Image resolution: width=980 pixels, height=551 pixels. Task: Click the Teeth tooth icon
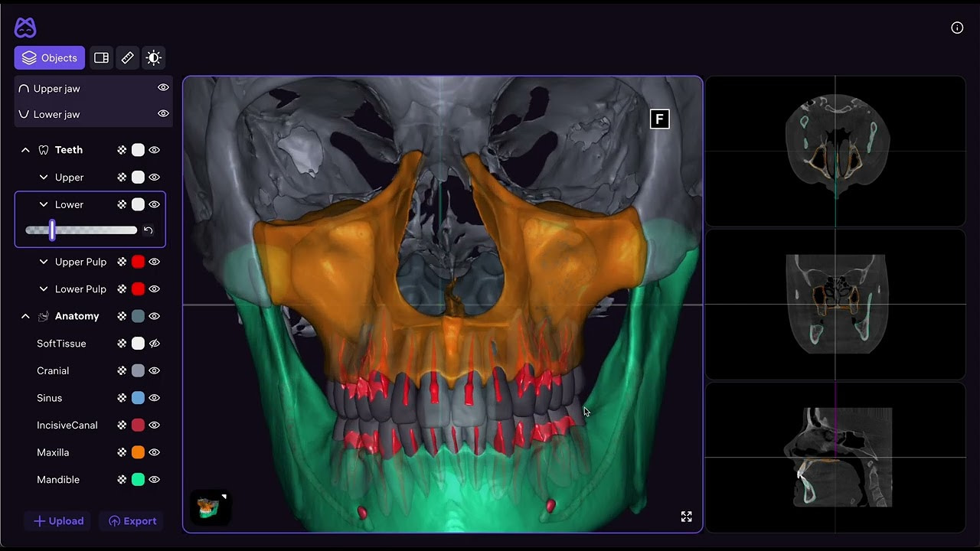(x=44, y=149)
